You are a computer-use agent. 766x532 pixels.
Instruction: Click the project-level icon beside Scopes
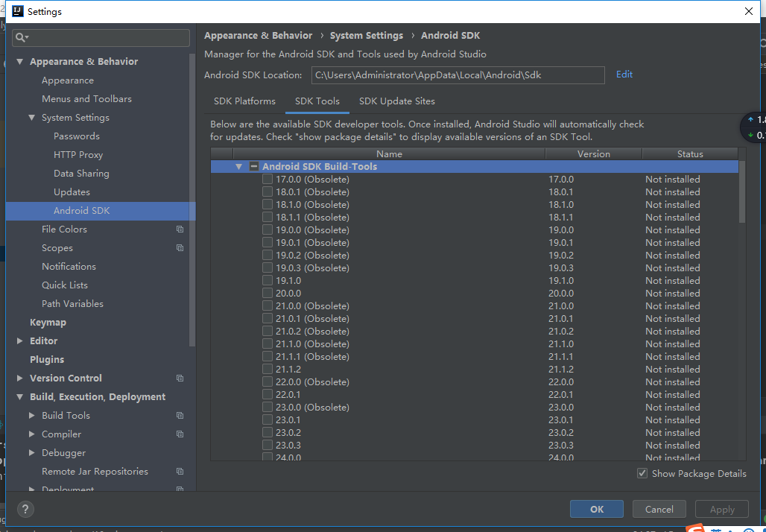tap(180, 247)
